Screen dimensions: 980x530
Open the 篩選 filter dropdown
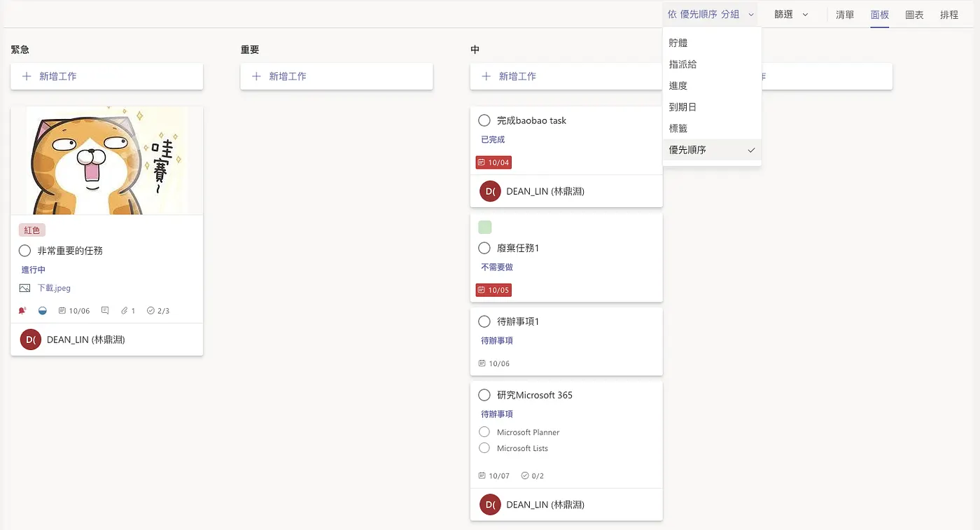coord(791,14)
